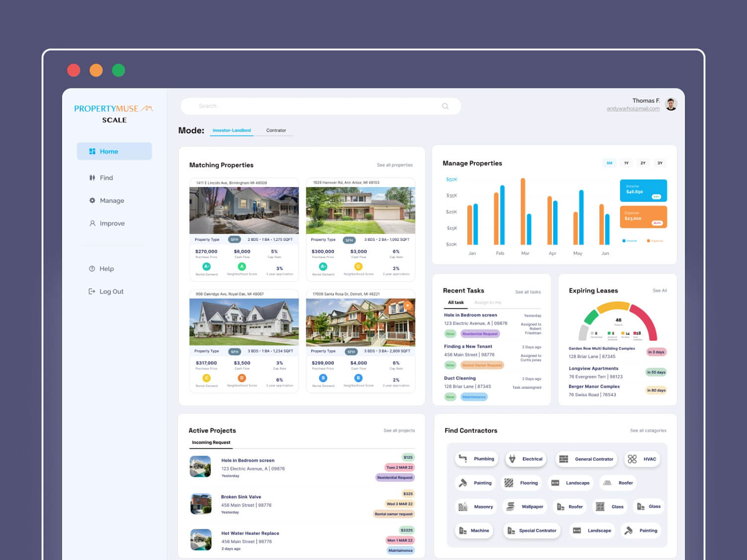Click the Plumbing contractor icon
The image size is (747, 560).
[x=463, y=459]
